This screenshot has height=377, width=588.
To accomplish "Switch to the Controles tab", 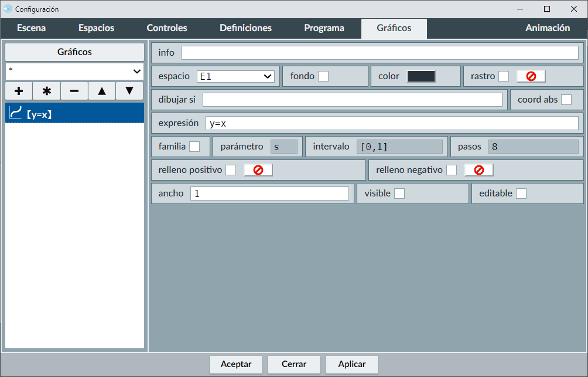I will pos(167,28).
